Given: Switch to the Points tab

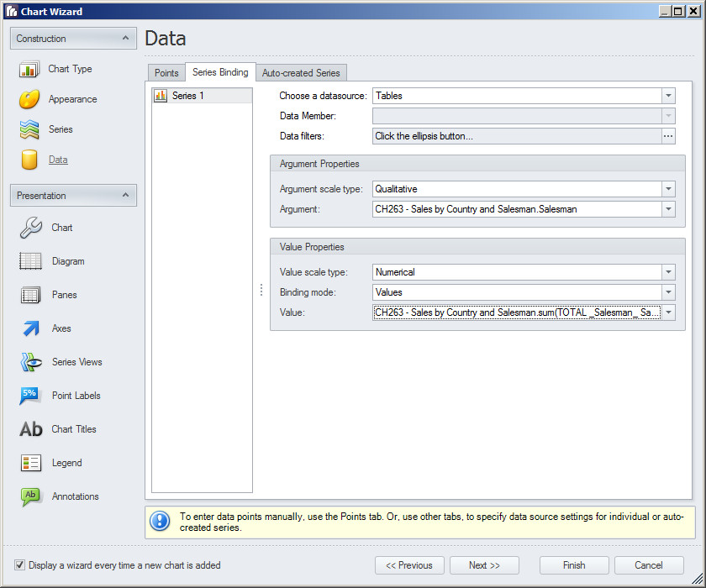Looking at the screenshot, I should click(166, 73).
